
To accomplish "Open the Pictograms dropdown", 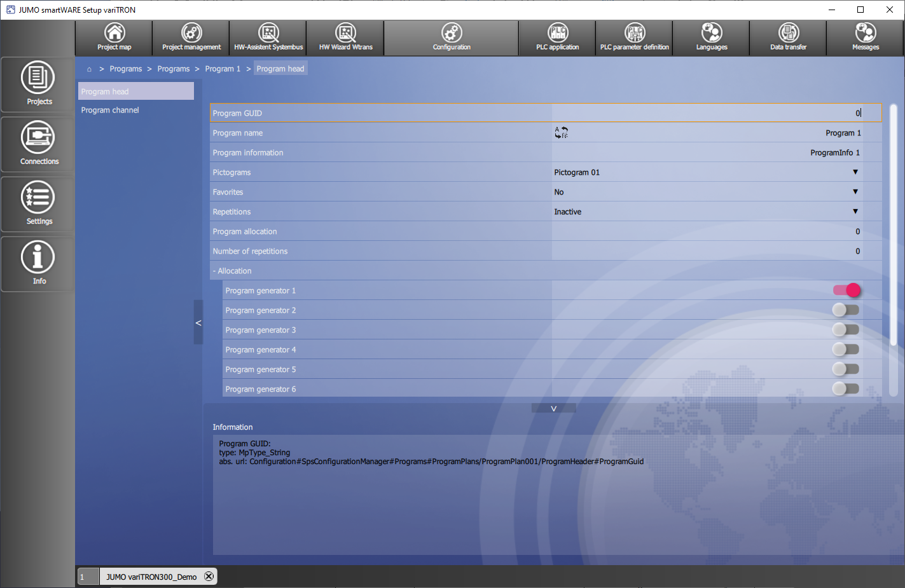I will point(855,172).
